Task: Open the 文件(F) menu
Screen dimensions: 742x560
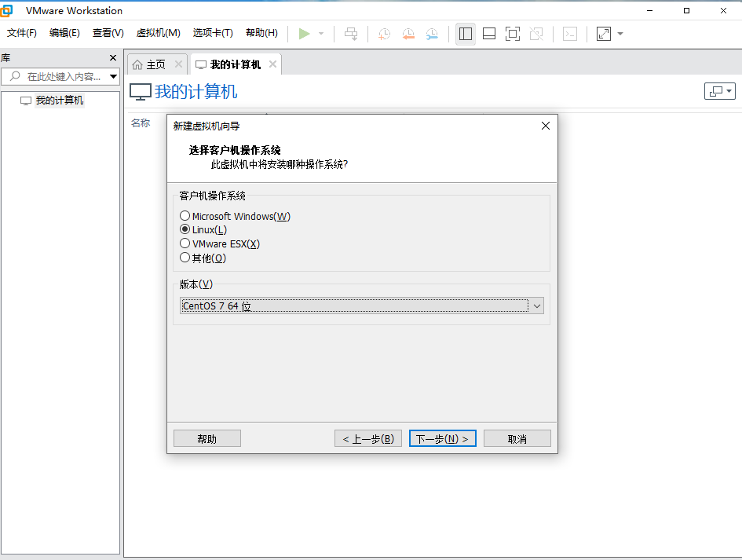Action: [22, 33]
